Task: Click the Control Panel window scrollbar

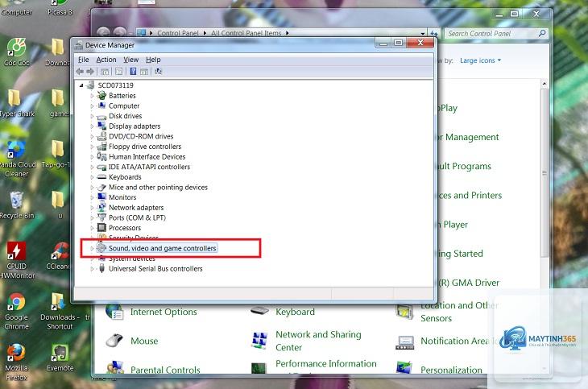Action: (545, 172)
